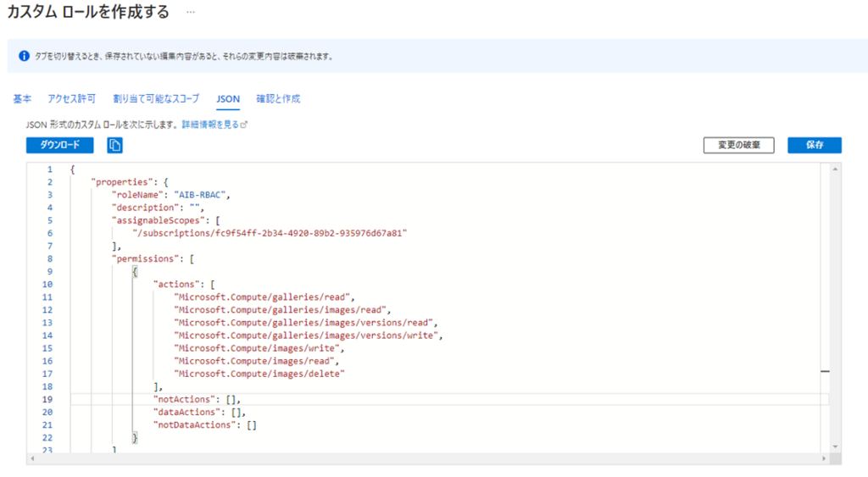Click the horizontal scrollbar's left arrow
The width and height of the screenshot is (868, 477).
pos(32,458)
